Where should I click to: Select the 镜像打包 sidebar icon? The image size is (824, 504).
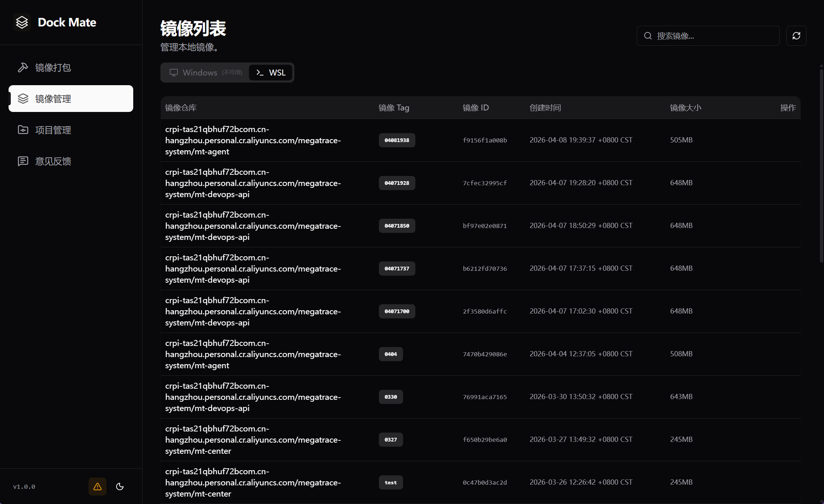click(x=23, y=67)
